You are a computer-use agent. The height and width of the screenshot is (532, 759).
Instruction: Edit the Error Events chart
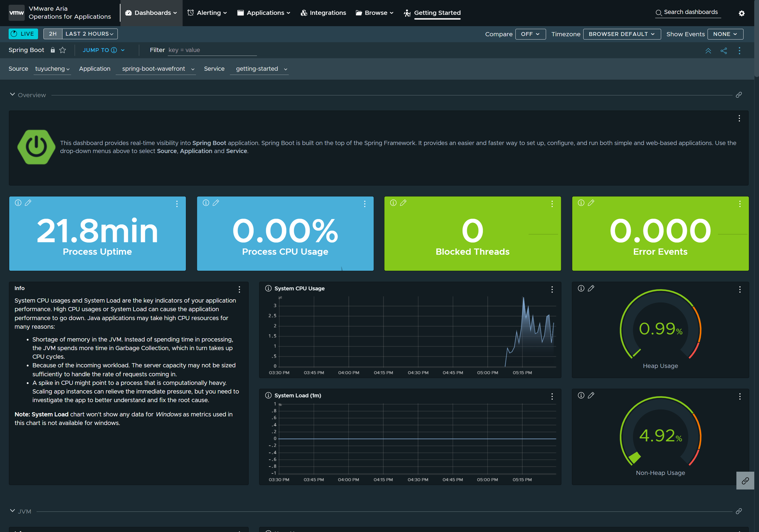pos(591,203)
